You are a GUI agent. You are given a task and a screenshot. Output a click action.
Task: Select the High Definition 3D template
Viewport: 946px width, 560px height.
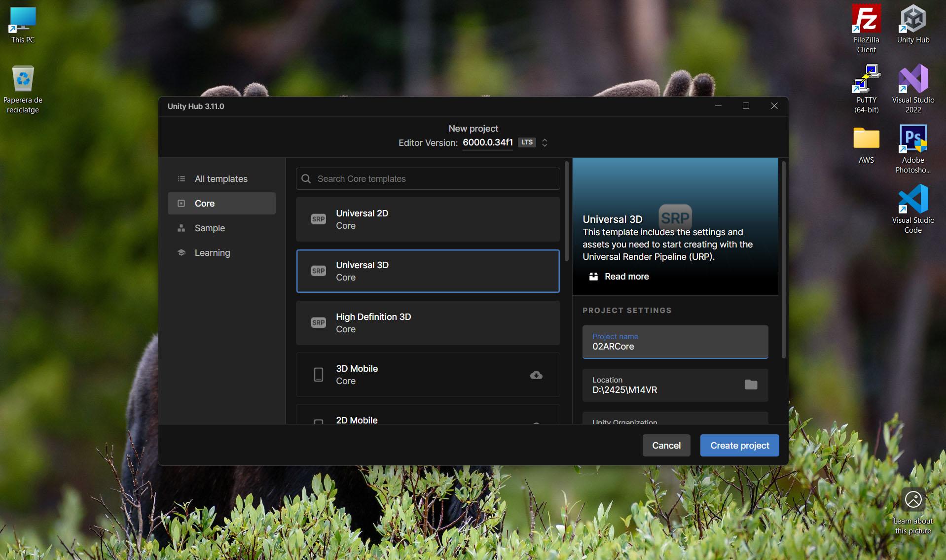coord(428,323)
